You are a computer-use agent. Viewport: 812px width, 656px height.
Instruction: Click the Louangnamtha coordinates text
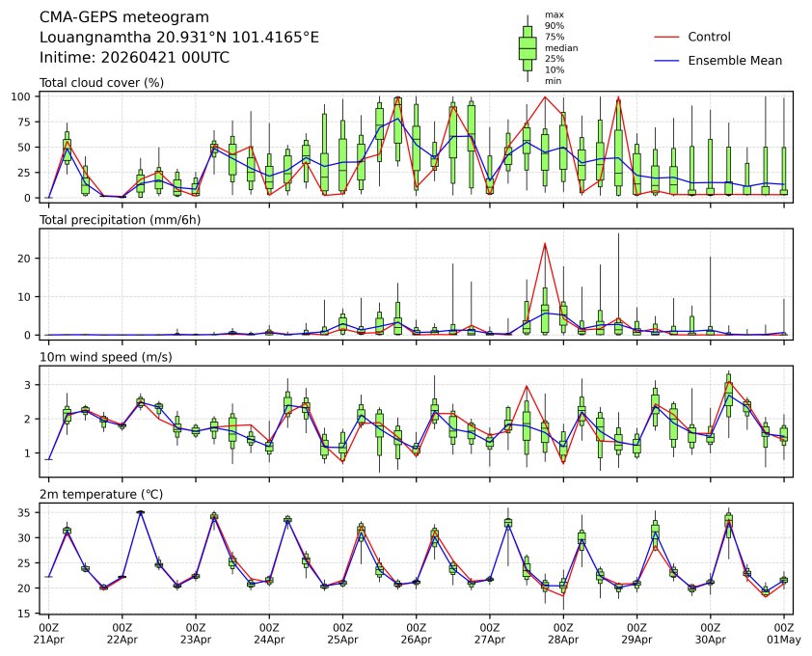[x=178, y=38]
